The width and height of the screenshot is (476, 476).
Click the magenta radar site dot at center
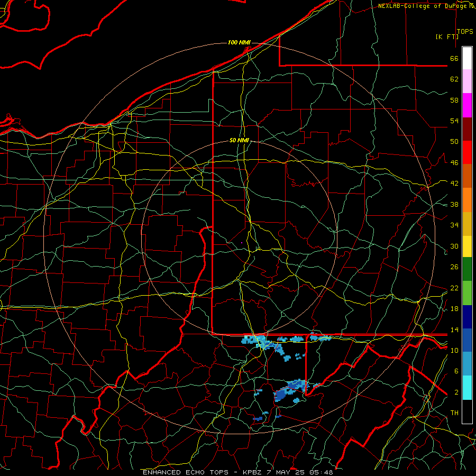click(242, 243)
